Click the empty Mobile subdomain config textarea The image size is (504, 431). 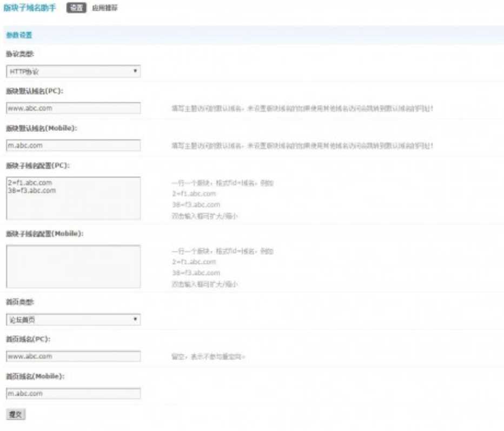[74, 267]
